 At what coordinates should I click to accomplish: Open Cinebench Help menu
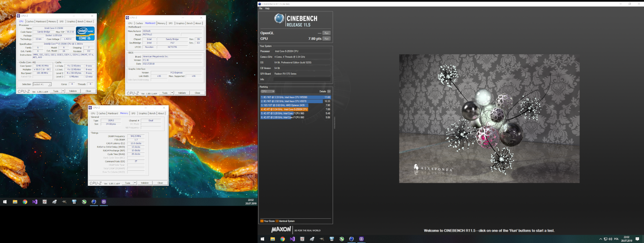(x=267, y=9)
